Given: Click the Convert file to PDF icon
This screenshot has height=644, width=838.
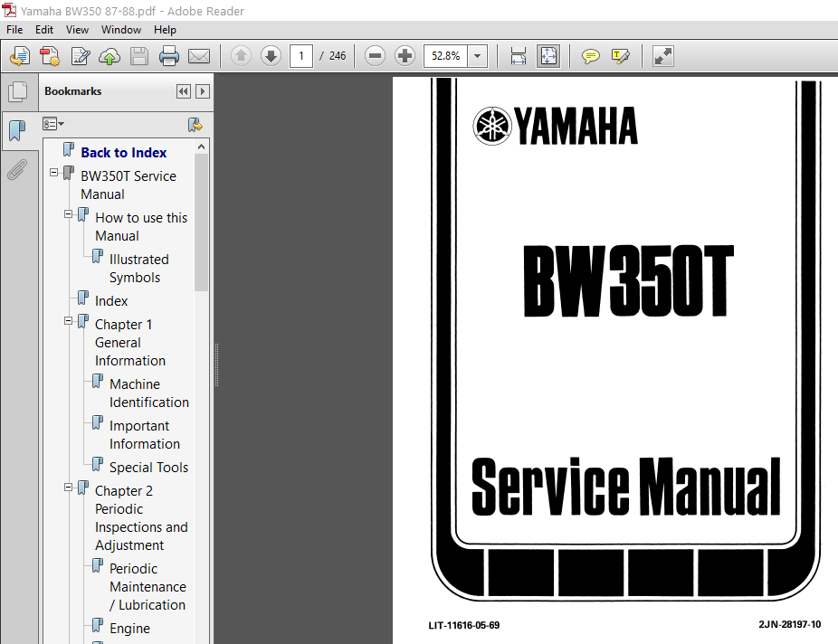Looking at the screenshot, I should (x=50, y=55).
